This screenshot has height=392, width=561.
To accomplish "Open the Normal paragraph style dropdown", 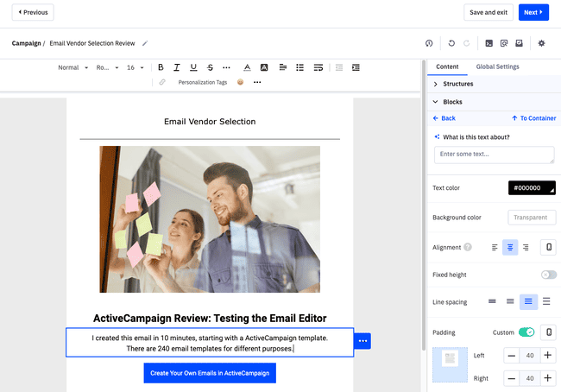I will 72,67.
